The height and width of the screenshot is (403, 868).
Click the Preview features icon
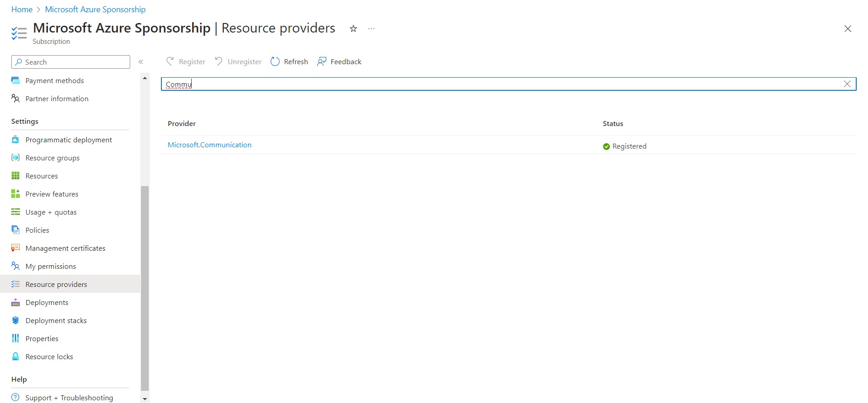click(x=15, y=194)
